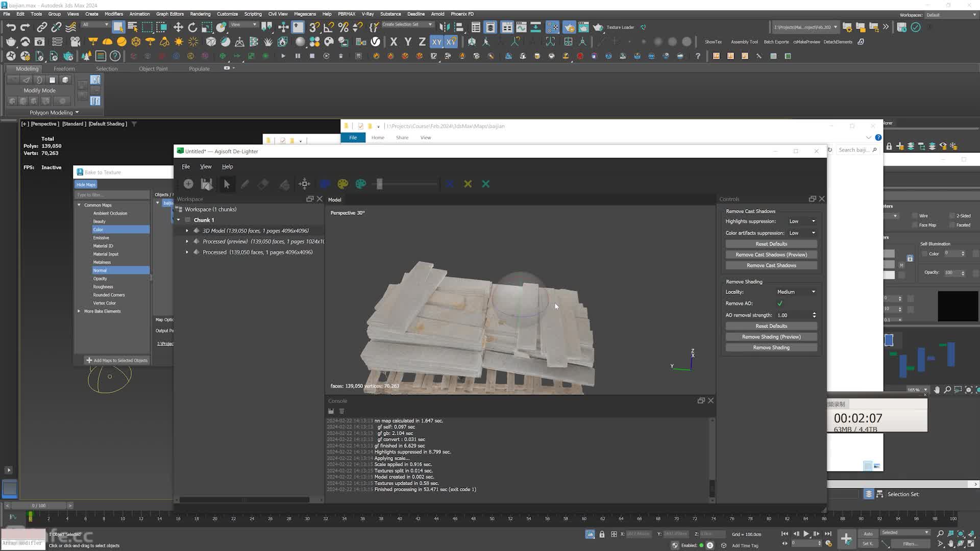Toggle Percent Snap in main toolbar
This screenshot has height=551, width=980.
(343, 27)
